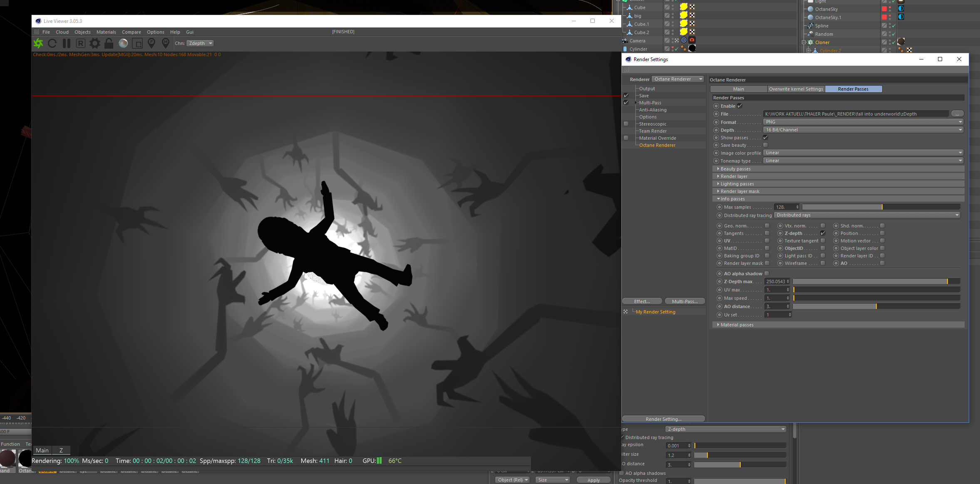Open Live Viewer settings gear icon

pos(95,43)
